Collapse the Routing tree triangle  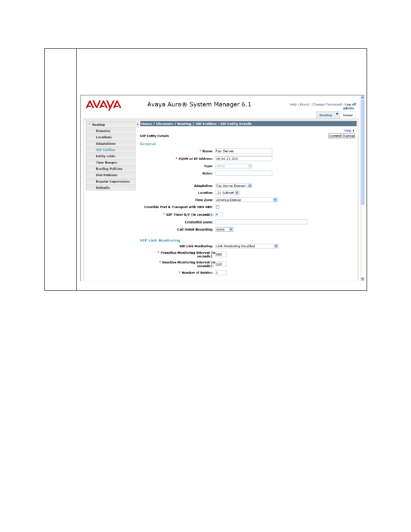point(90,124)
